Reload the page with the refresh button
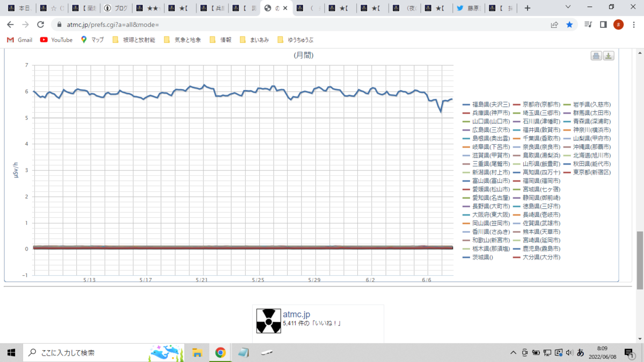Viewport: 644px width, 362px height. tap(40, 25)
